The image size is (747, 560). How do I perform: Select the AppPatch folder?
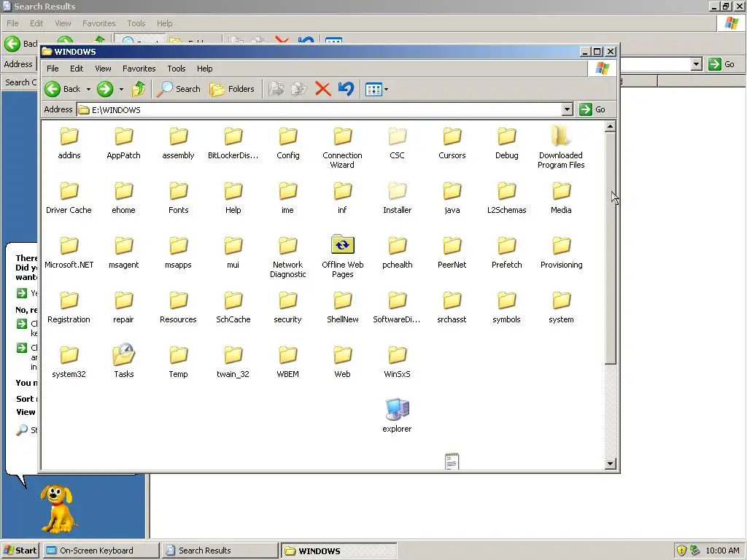pyautogui.click(x=124, y=143)
